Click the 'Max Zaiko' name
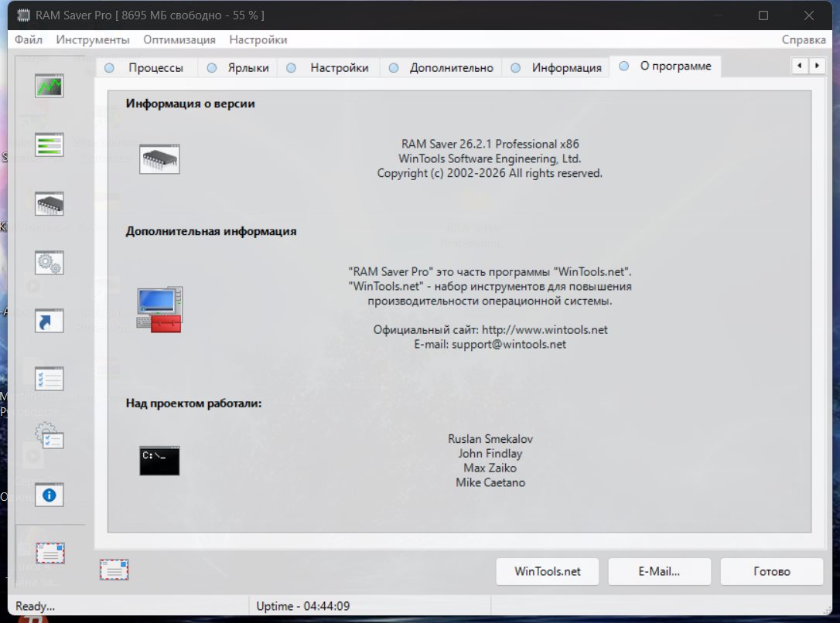 pyautogui.click(x=490, y=468)
